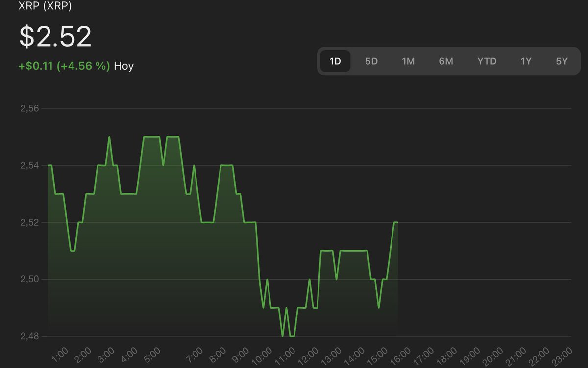Click the 1:00 time axis label

point(60,354)
